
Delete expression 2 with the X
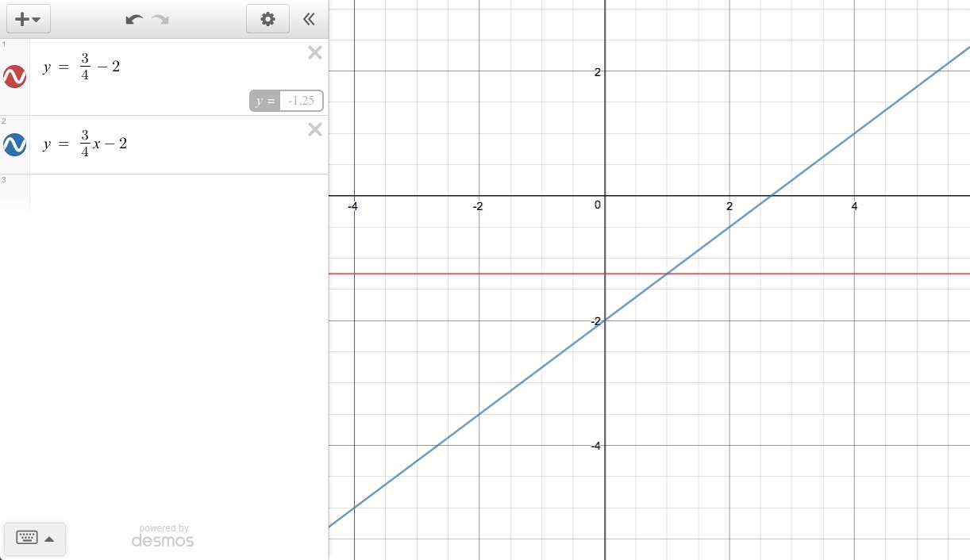(x=315, y=129)
